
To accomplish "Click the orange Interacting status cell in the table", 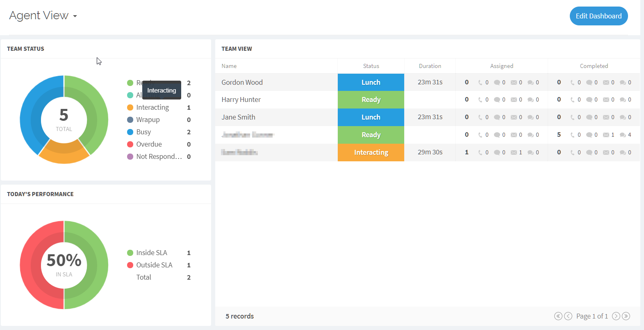I will click(x=371, y=152).
